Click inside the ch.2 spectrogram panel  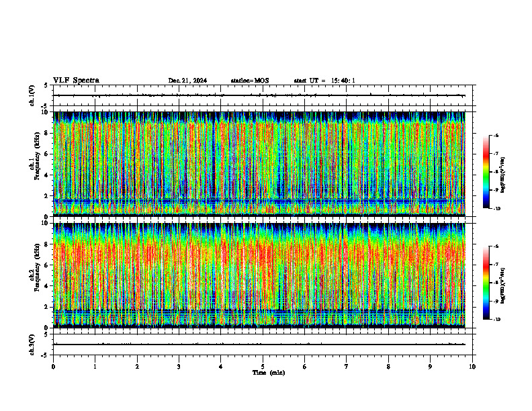[259, 275]
